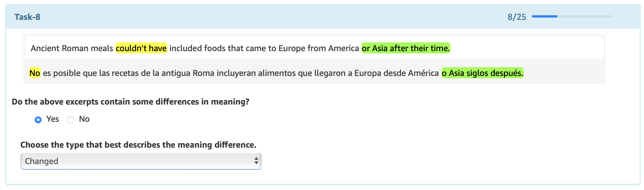The image size is (644, 190).
Task: Select the "No" radio button
Action: pos(71,120)
